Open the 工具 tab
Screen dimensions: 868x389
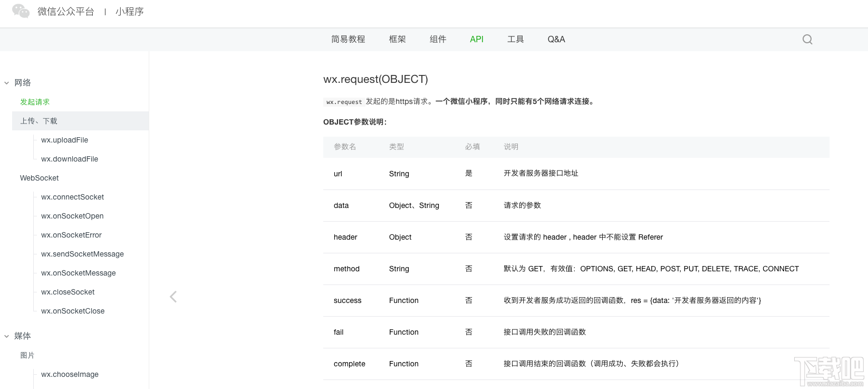[516, 39]
